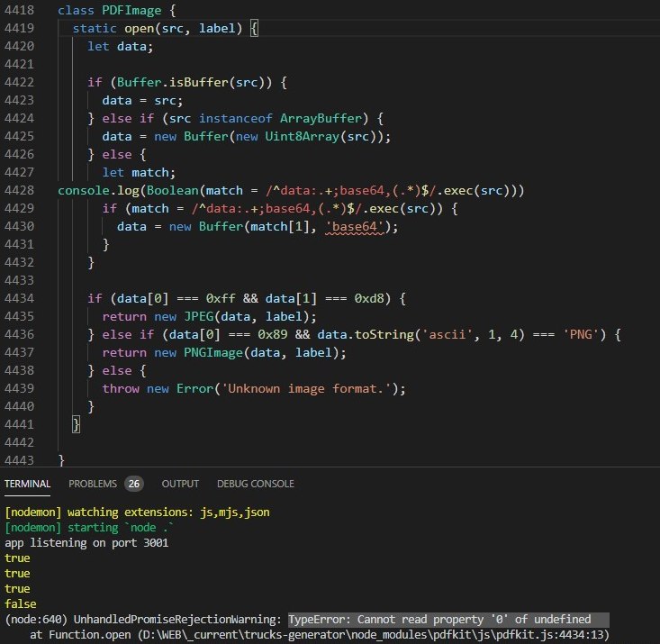Click '0xd8' hex literal
This screenshot has height=644, width=660.
369,298
